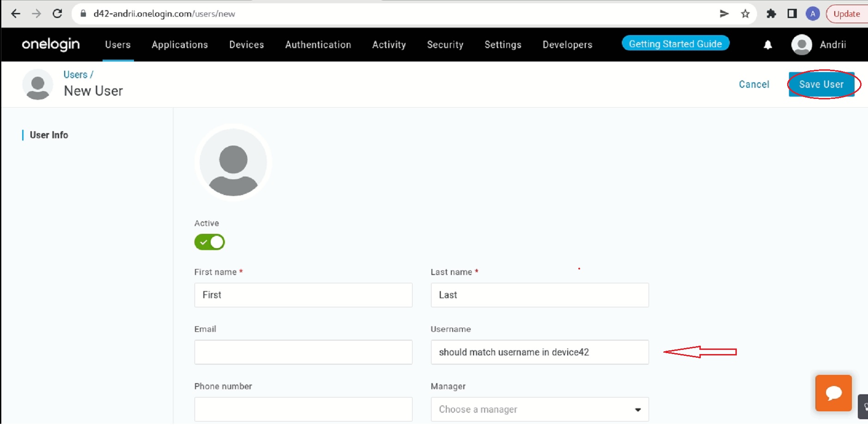Open the browser side panel icon

[x=792, y=14]
